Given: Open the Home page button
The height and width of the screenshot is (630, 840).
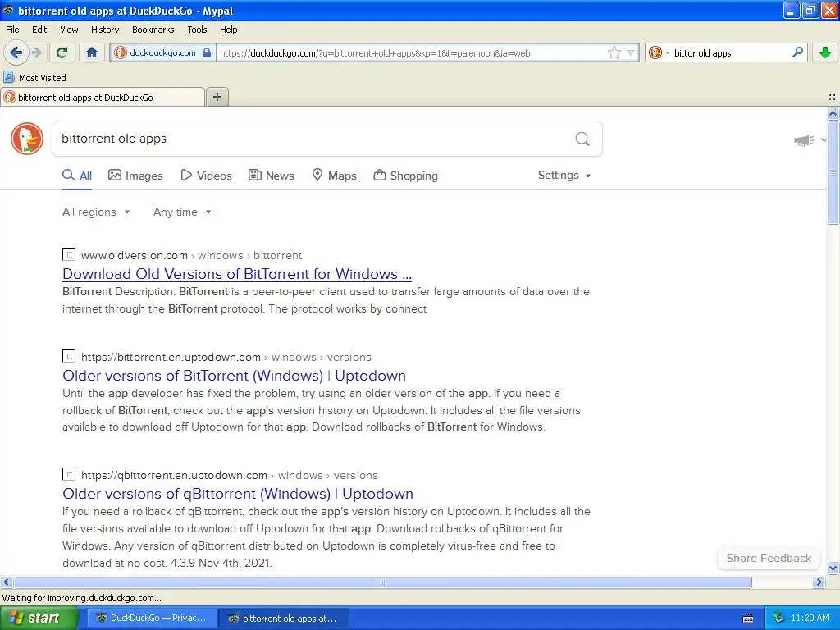Looking at the screenshot, I should tap(92, 52).
